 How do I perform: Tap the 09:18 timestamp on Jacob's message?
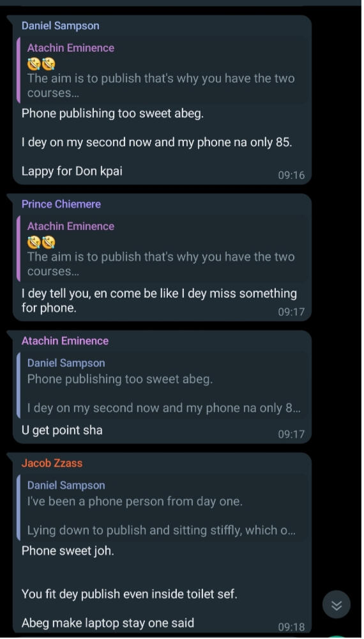click(291, 627)
